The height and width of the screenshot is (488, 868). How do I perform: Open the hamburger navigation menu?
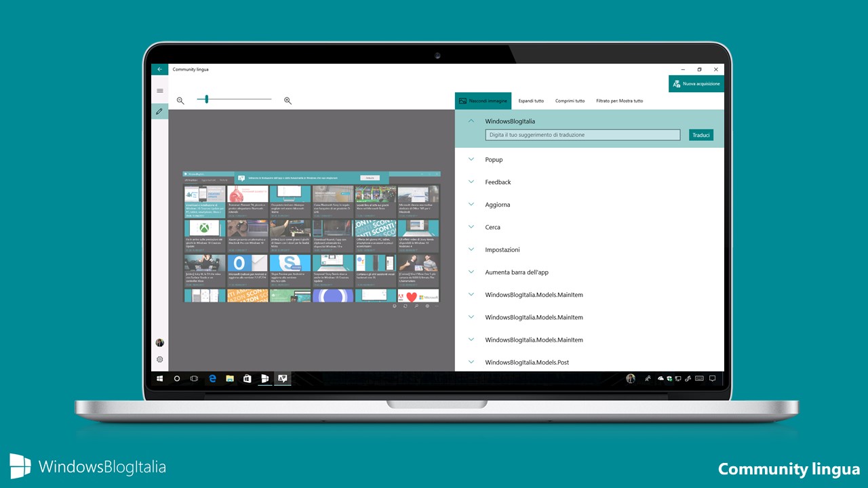159,90
